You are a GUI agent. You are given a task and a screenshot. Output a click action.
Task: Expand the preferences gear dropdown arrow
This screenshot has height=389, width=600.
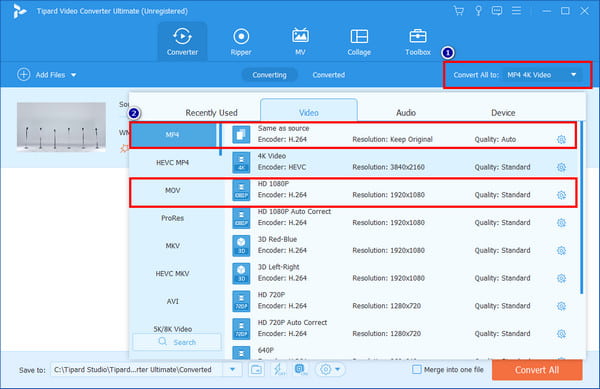[338, 369]
